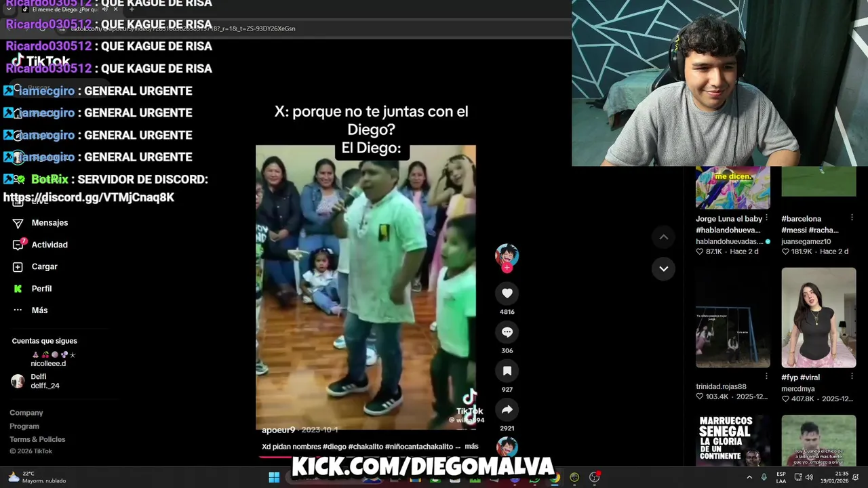Go to the next video with down chevron
Viewport: 868px width, 488px height.
663,268
